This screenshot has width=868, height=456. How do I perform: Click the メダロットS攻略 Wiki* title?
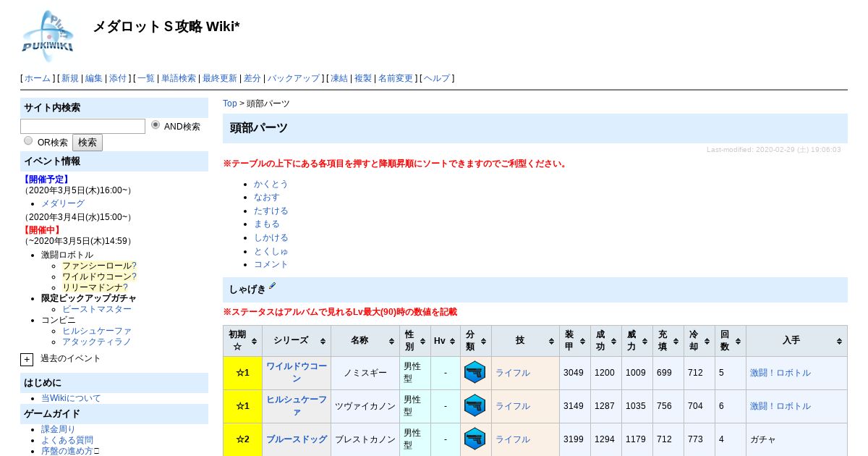point(166,27)
